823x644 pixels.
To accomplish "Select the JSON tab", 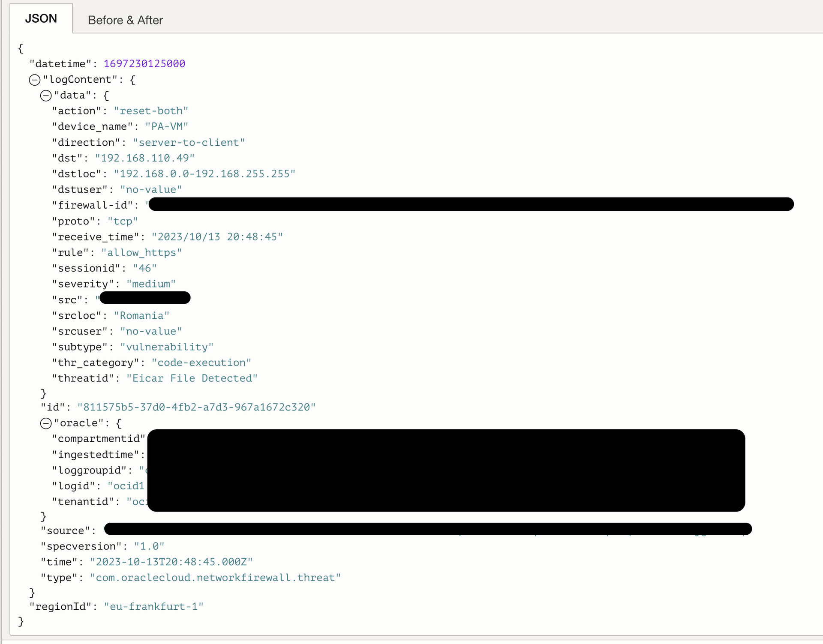I will [41, 18].
